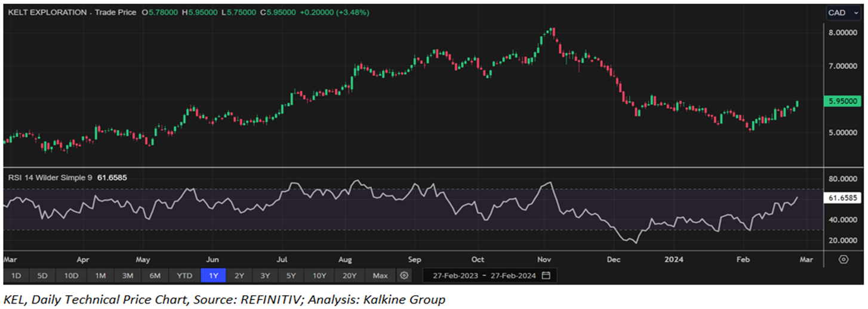868x309 pixels.
Task: Select the active 1Y range button
Action: (x=213, y=276)
